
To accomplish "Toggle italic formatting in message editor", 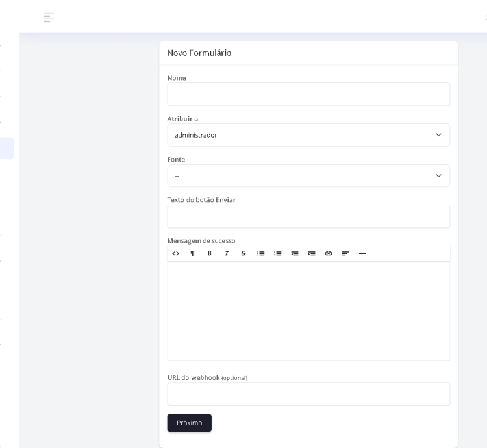I will tap(227, 253).
